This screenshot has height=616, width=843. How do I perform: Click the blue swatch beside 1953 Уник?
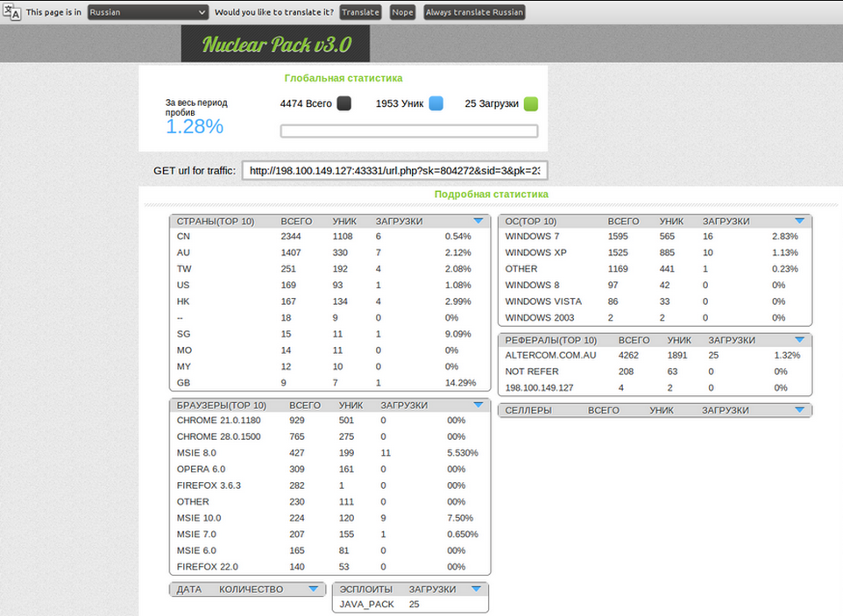pos(436,103)
